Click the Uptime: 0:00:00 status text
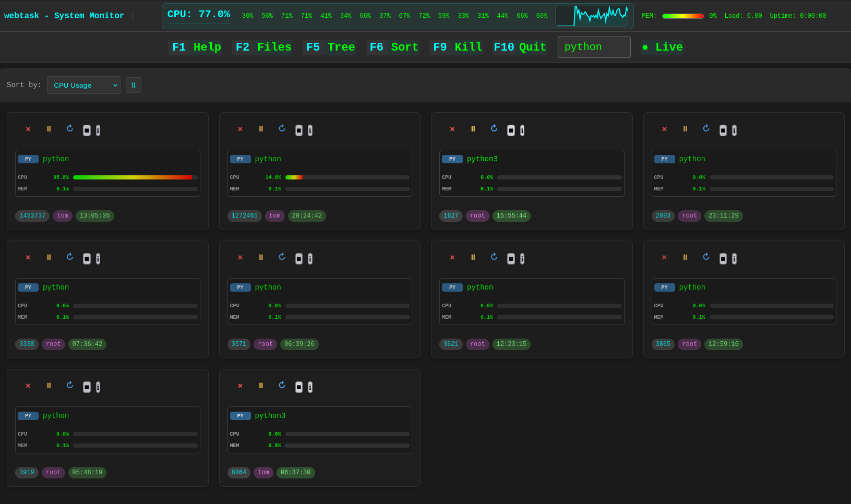851x504 pixels. click(798, 16)
